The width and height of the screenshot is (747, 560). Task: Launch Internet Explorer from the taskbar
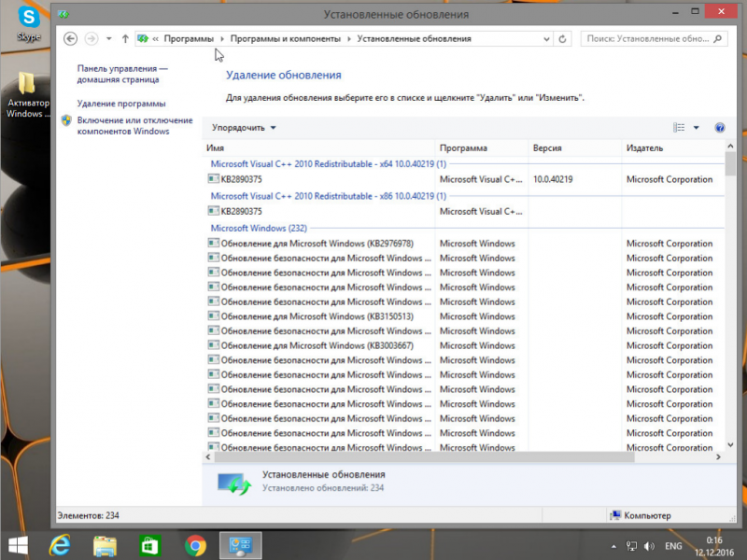coord(60,546)
